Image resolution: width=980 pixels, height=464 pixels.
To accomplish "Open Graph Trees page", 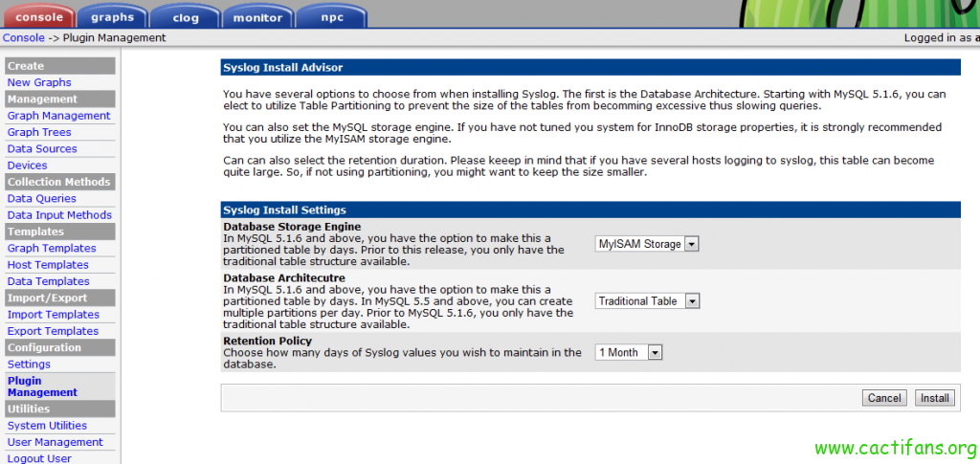I will (39, 132).
